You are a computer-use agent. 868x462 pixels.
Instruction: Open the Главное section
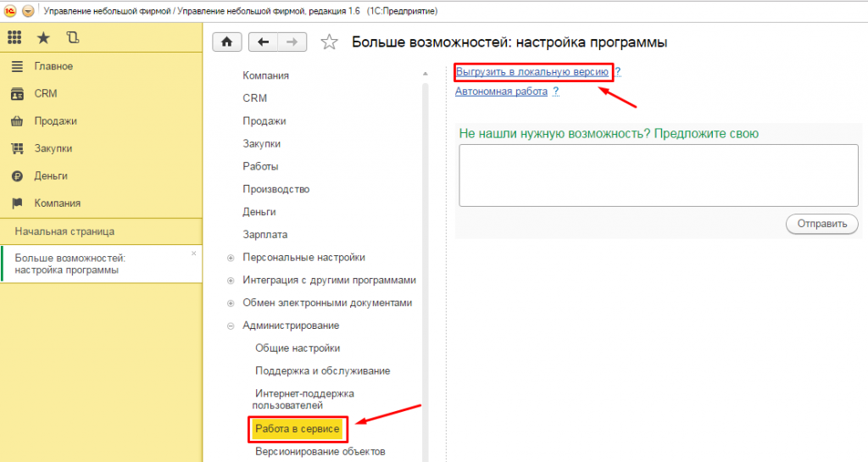[x=53, y=66]
